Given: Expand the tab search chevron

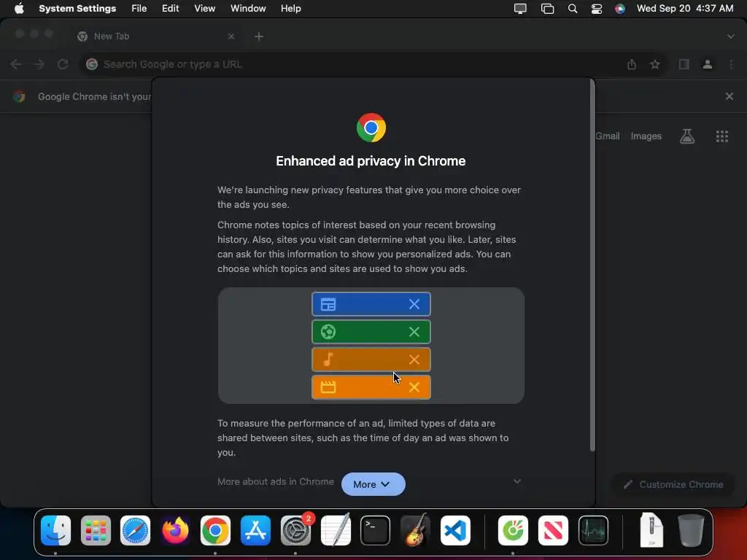Looking at the screenshot, I should [x=731, y=36].
